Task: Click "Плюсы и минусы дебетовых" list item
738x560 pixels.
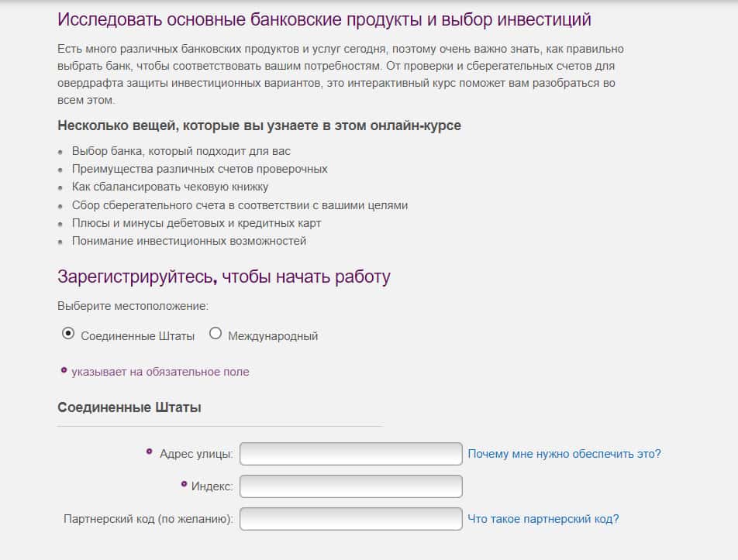Action: pyautogui.click(x=196, y=223)
